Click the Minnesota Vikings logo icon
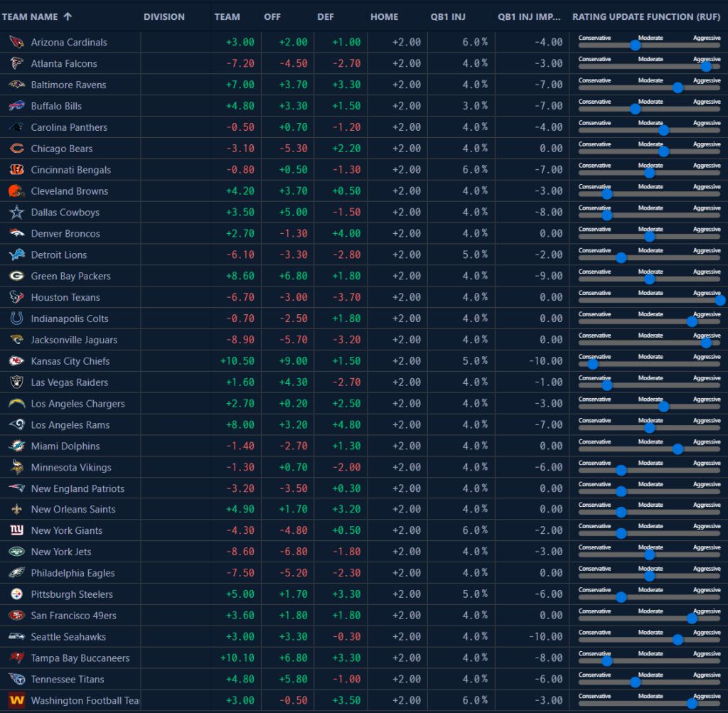Image resolution: width=728 pixels, height=713 pixels. point(17,468)
